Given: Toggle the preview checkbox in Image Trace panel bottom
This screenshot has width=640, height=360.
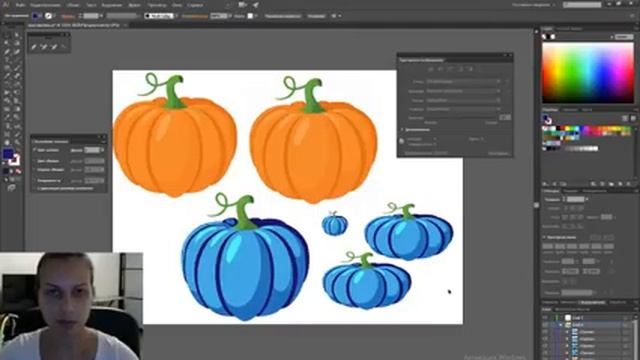Looking at the screenshot, I should pyautogui.click(x=402, y=153).
